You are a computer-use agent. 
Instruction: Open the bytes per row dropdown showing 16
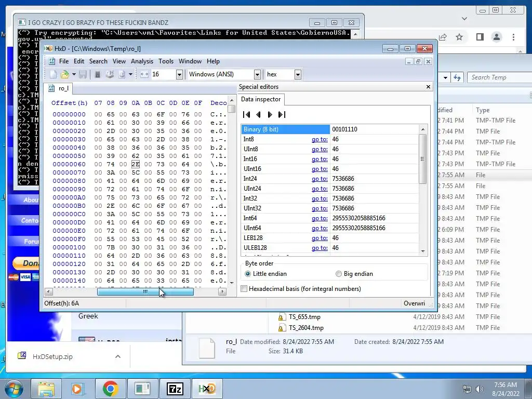click(x=179, y=74)
